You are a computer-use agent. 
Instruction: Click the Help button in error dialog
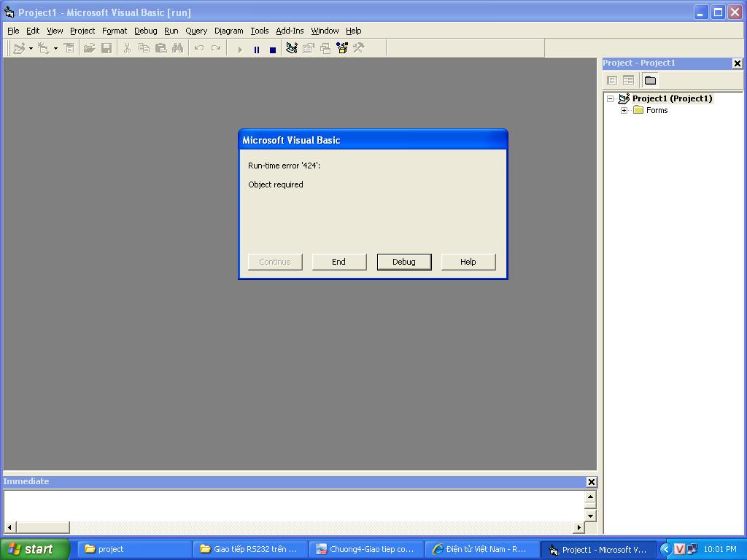click(x=468, y=262)
